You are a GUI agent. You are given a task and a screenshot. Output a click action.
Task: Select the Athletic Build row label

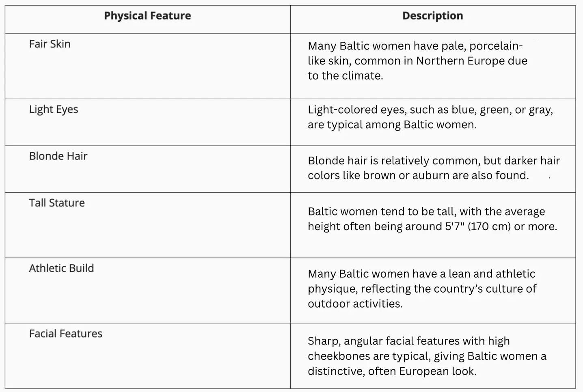coord(61,268)
